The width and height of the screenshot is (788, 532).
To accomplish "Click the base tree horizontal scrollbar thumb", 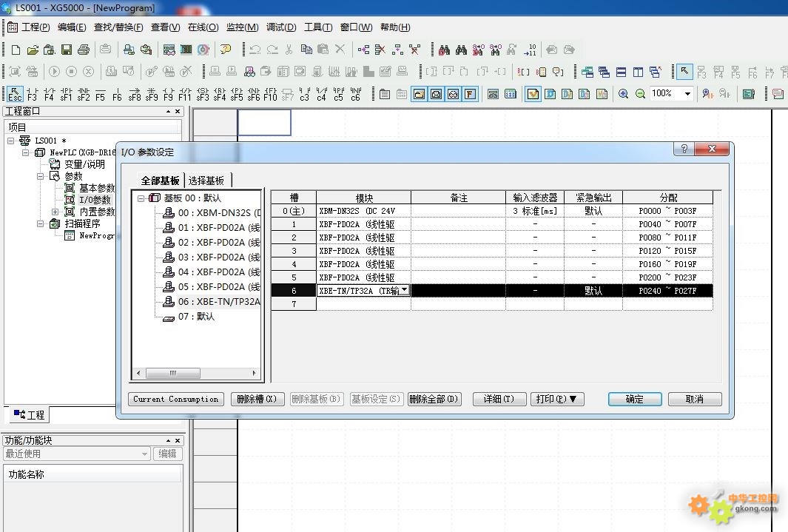I will click(x=173, y=373).
